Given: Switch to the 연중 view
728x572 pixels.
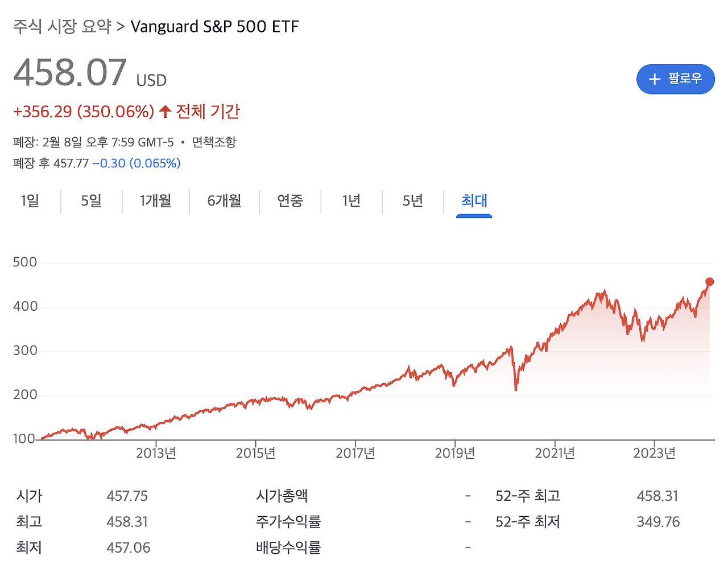Looking at the screenshot, I should (290, 201).
